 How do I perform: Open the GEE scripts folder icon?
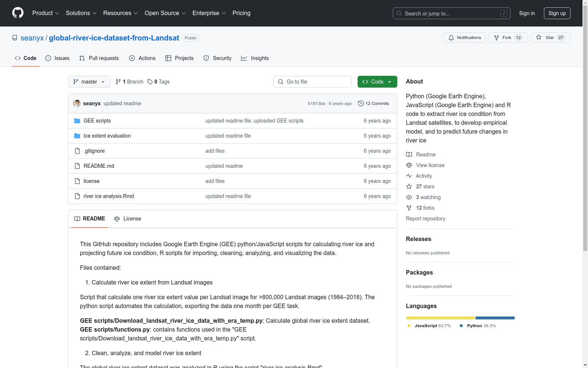coord(77,121)
